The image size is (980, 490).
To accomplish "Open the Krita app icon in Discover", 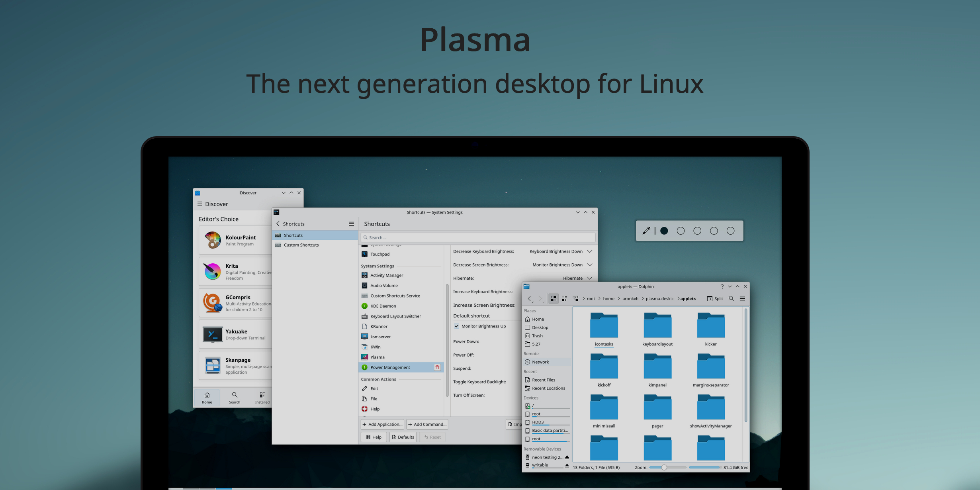I will pyautogui.click(x=213, y=271).
